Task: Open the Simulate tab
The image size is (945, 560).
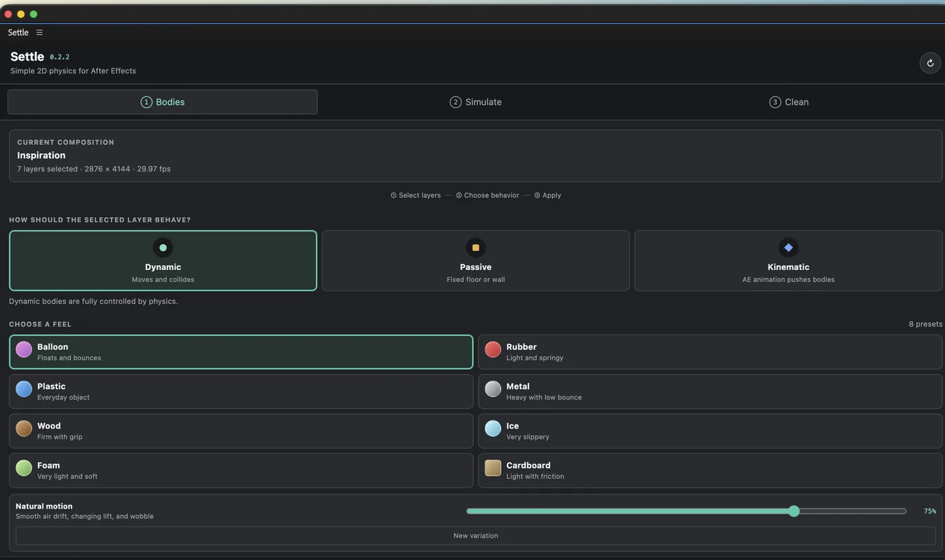Action: click(476, 102)
